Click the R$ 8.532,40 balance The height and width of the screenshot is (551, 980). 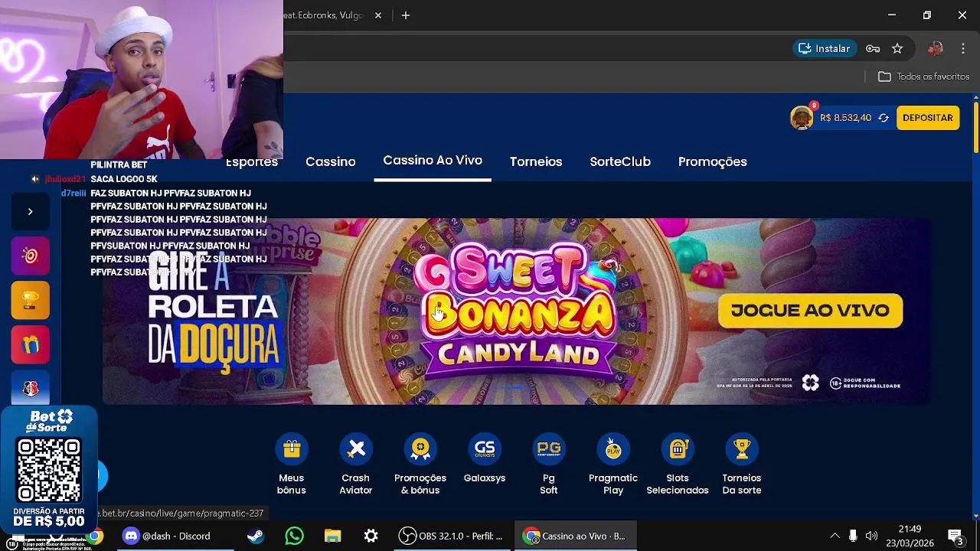845,118
